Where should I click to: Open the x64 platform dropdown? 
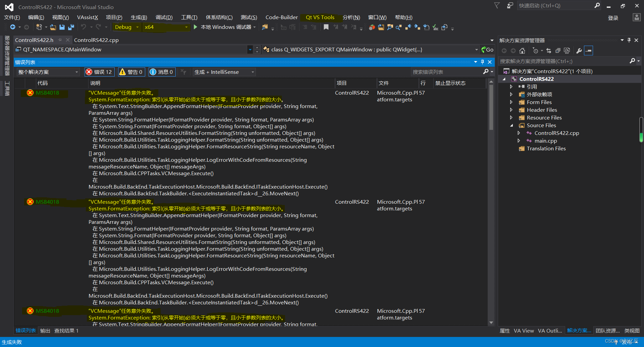pos(166,27)
